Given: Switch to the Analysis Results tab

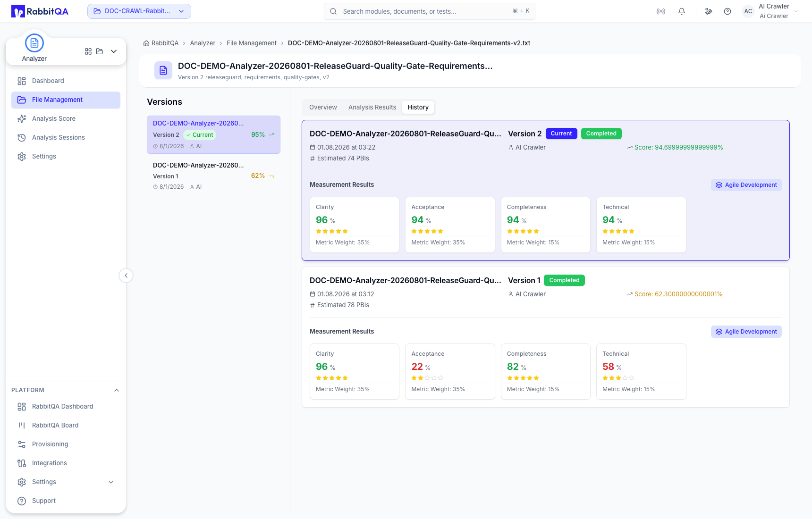Looking at the screenshot, I should 372,107.
